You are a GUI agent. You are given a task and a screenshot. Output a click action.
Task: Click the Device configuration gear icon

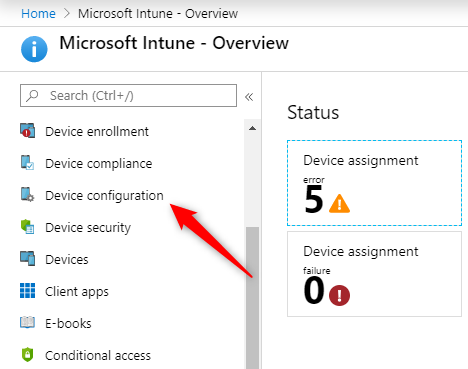(x=27, y=195)
